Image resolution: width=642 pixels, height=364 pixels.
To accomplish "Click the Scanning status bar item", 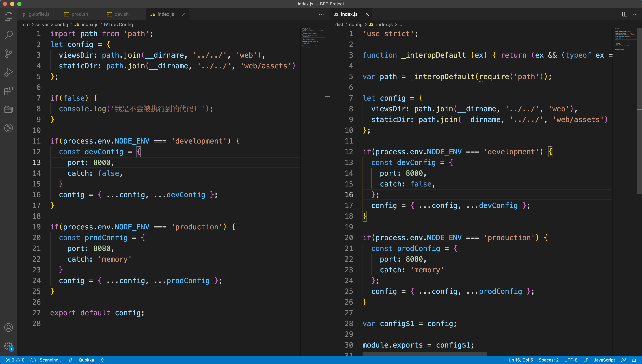I will point(45,360).
